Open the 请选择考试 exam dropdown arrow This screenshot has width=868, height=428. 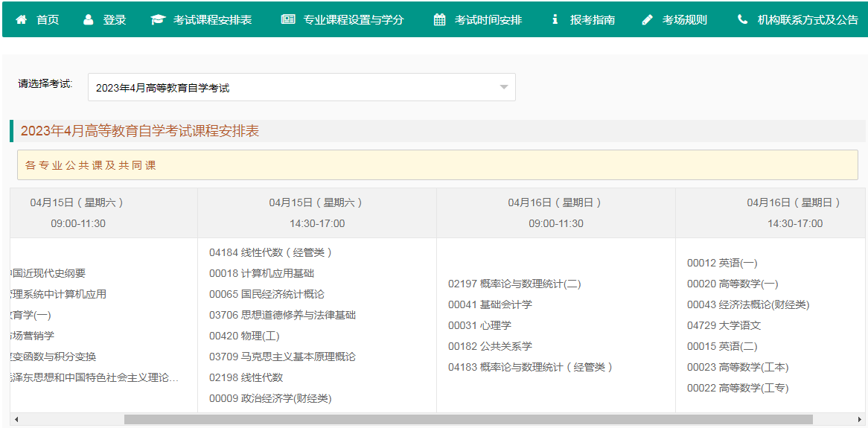pyautogui.click(x=504, y=87)
